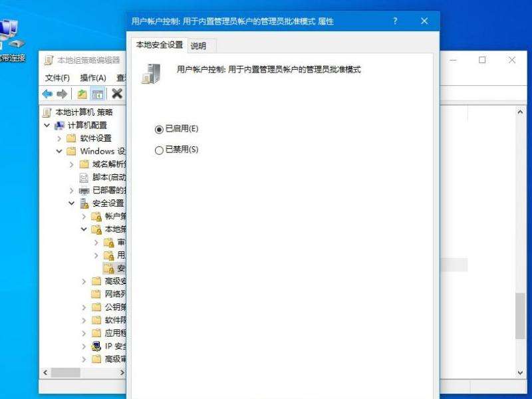Viewport: 532px width, 399px height.
Task: Expand the 已部署的 node
Action: 71,190
